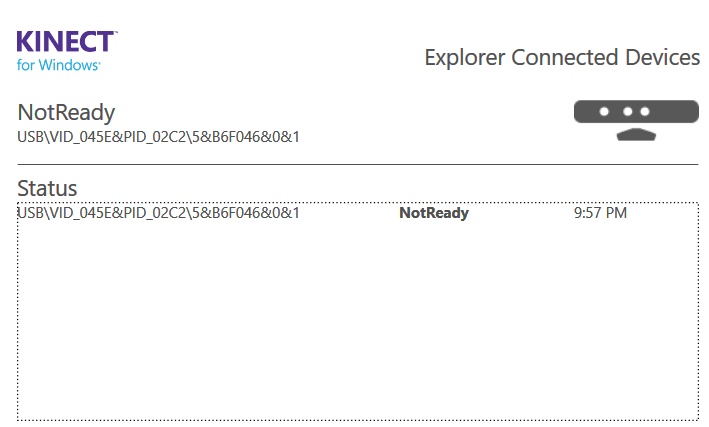
Task: Click the right lens dot on sensor icon
Action: (x=645, y=111)
